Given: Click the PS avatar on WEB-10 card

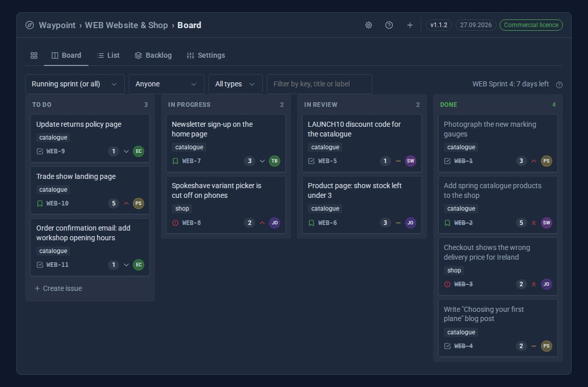Looking at the screenshot, I should tap(139, 203).
